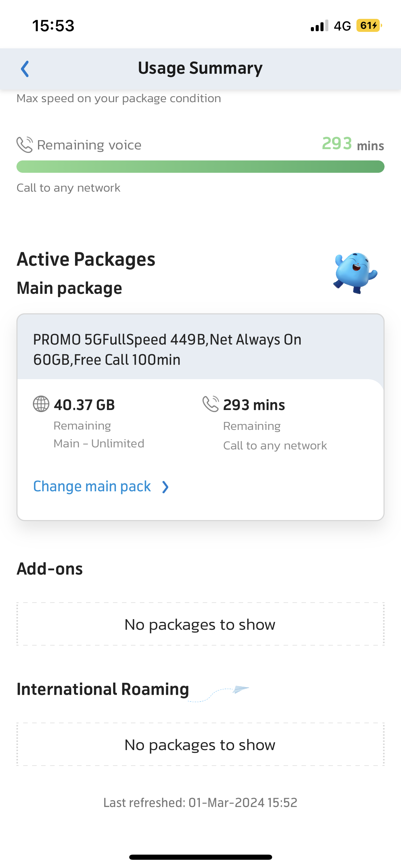Tap the 40.37 GB remaining data value
This screenshot has height=868, width=401.
coord(84,405)
